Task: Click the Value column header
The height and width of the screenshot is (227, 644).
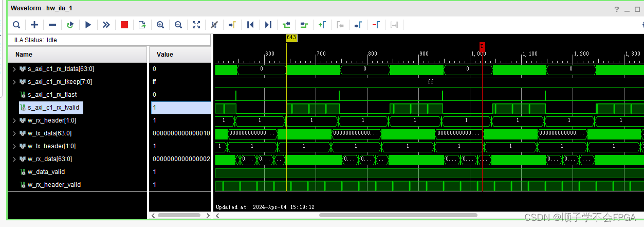Action: click(180, 54)
